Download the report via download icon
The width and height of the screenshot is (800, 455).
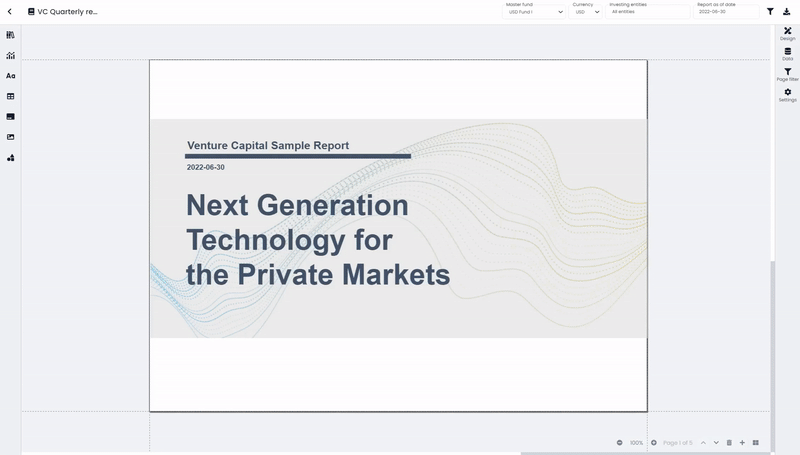(x=786, y=11)
